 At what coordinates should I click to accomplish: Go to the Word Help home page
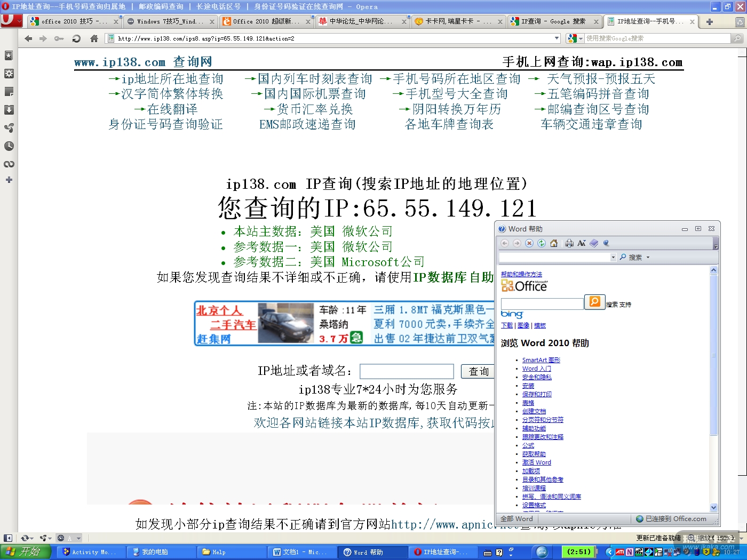tap(554, 243)
